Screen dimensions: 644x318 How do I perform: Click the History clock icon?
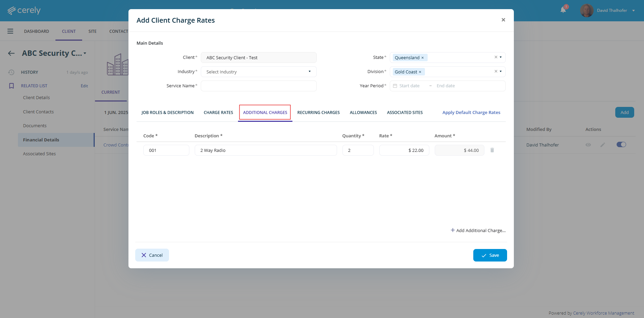tap(11, 72)
